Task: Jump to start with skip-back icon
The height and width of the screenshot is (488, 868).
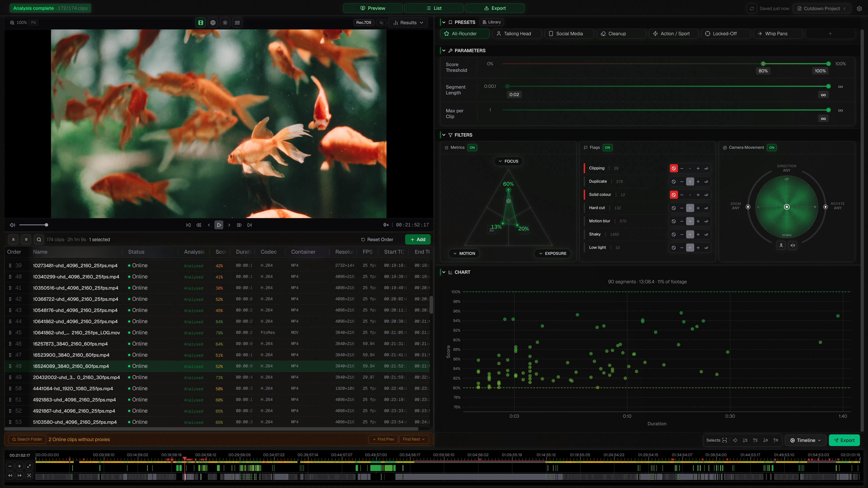Action: [188, 225]
